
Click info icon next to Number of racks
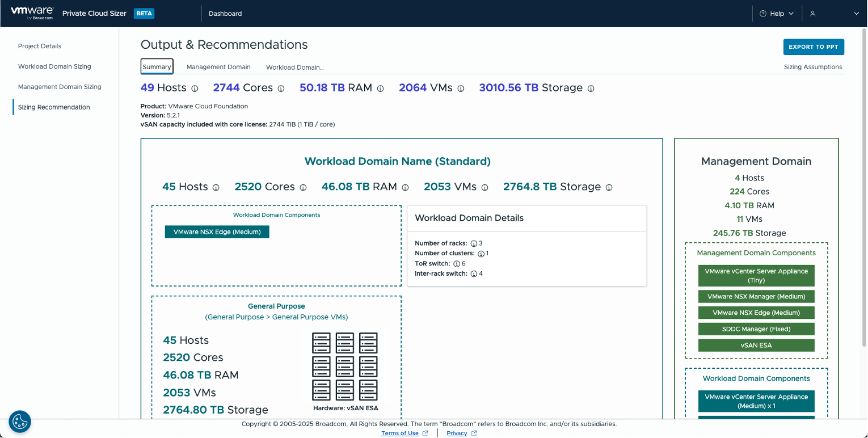tap(474, 243)
